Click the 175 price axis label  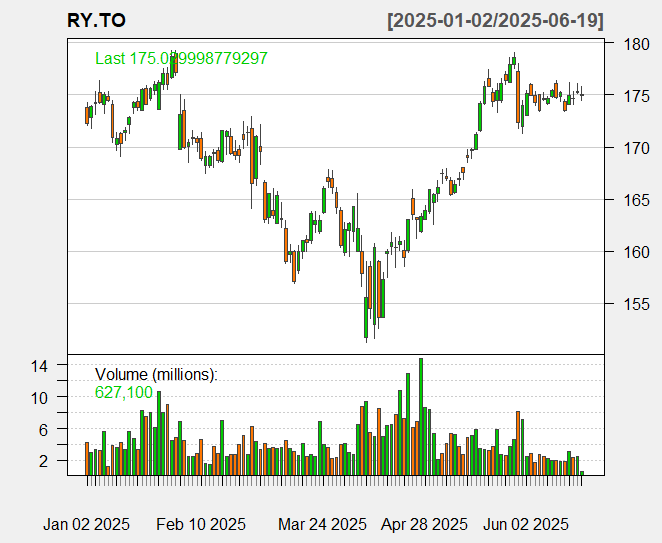click(636, 96)
